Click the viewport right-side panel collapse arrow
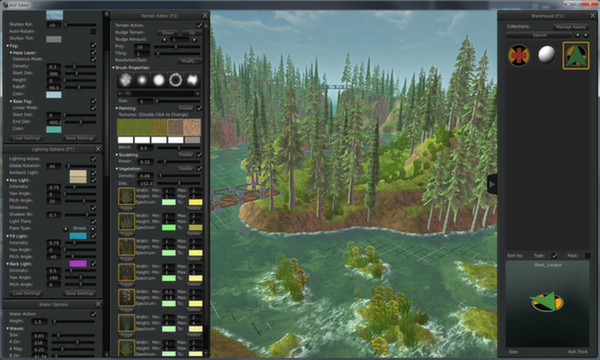 [492, 185]
